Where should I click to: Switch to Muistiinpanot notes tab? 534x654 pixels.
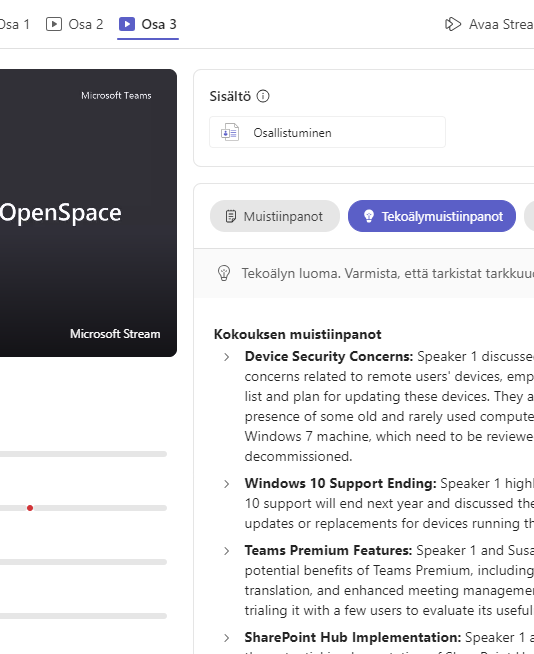pos(275,216)
